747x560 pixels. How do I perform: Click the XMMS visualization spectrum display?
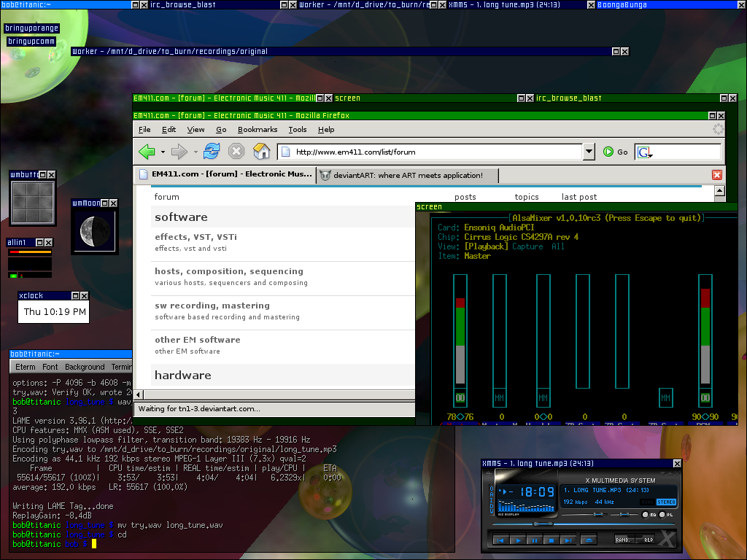[x=525, y=506]
